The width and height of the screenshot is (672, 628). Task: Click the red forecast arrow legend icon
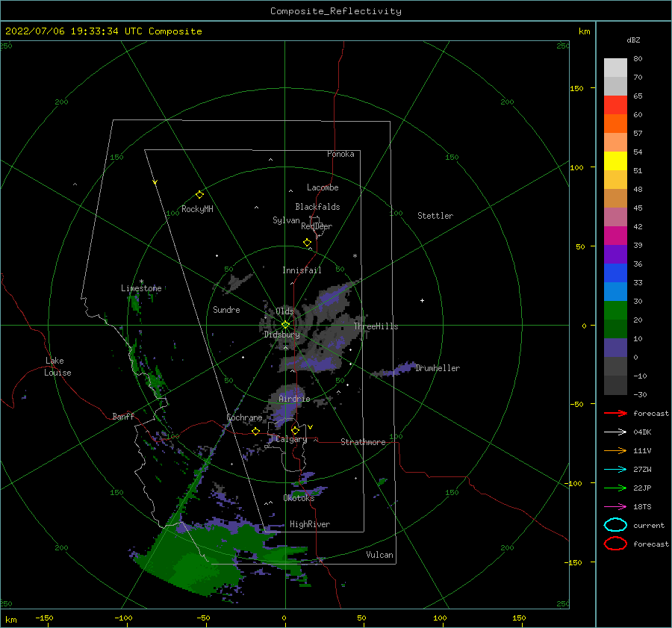coord(615,413)
